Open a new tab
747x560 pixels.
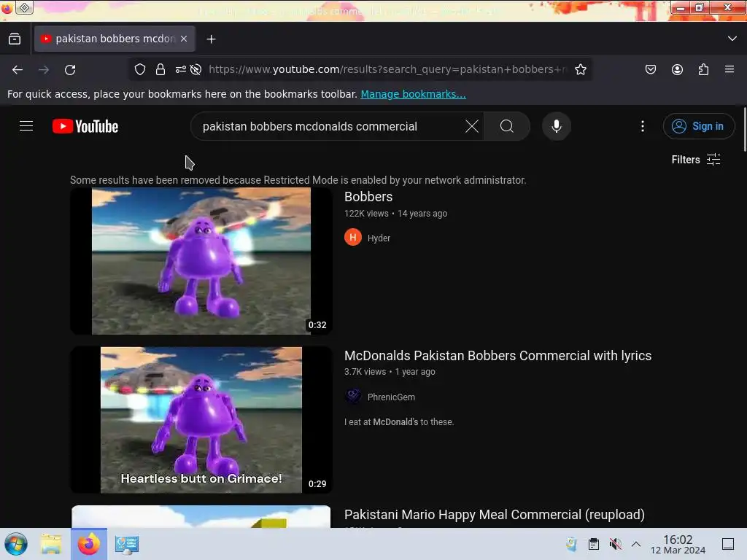(x=211, y=39)
